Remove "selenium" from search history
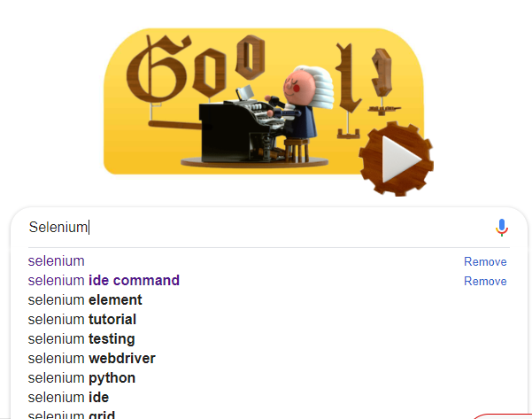Screen dimensions: 532x419 pos(485,262)
